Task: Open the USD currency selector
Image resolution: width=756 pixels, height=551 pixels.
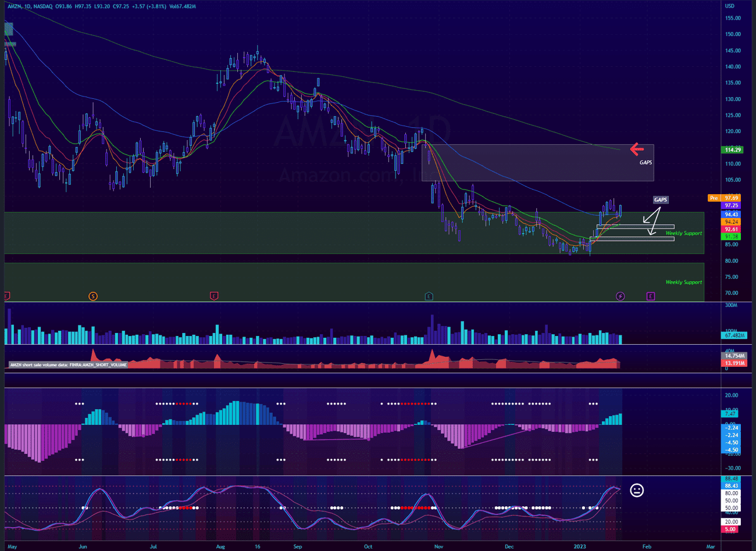Action: coord(729,6)
